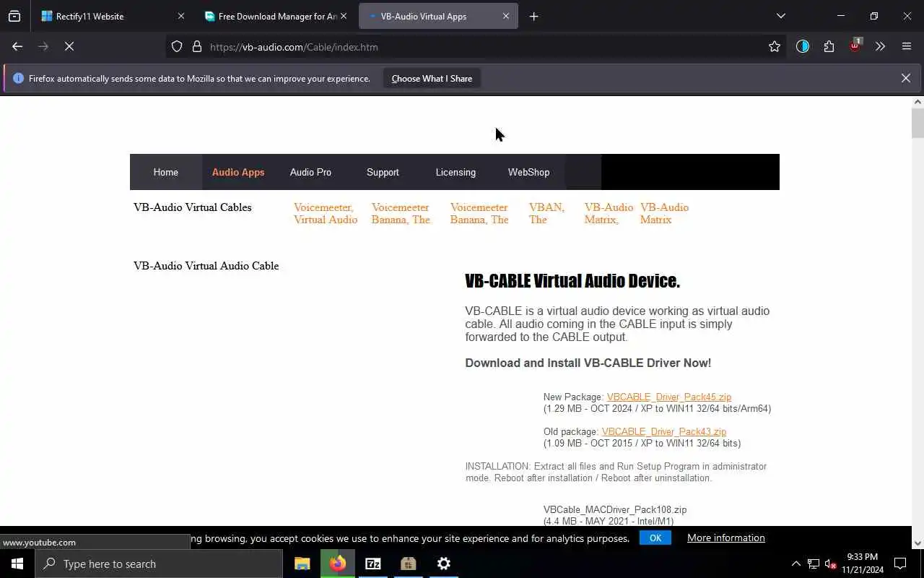
Task: View site security padlock info
Action: [196, 47]
